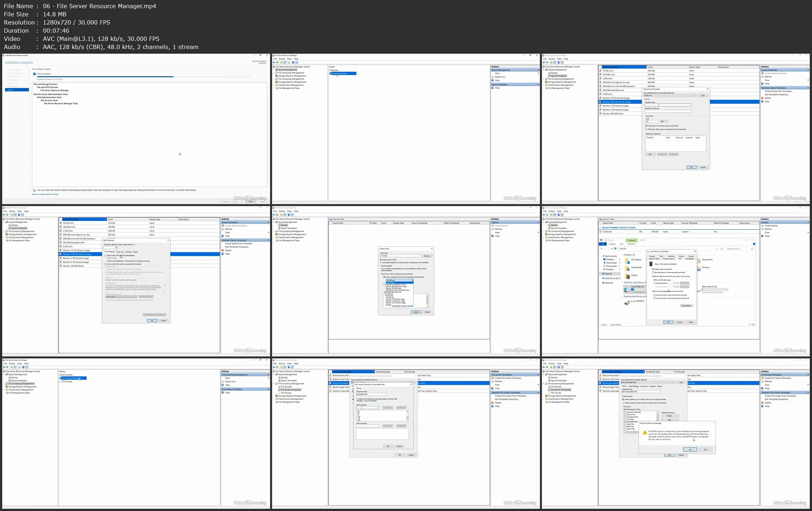Click Up-one-level icon in Create Quota Template frame toolbar
812x511 pixels.
tap(551, 62)
